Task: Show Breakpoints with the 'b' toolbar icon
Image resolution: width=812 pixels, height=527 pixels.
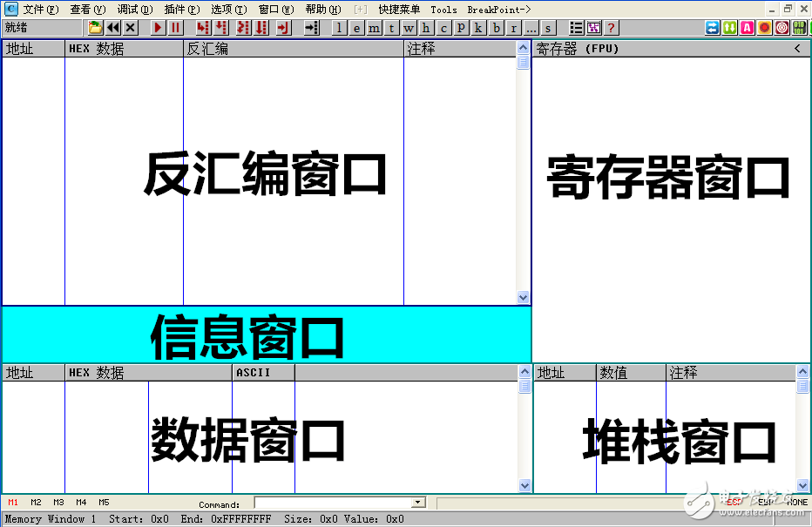Action: (497, 27)
